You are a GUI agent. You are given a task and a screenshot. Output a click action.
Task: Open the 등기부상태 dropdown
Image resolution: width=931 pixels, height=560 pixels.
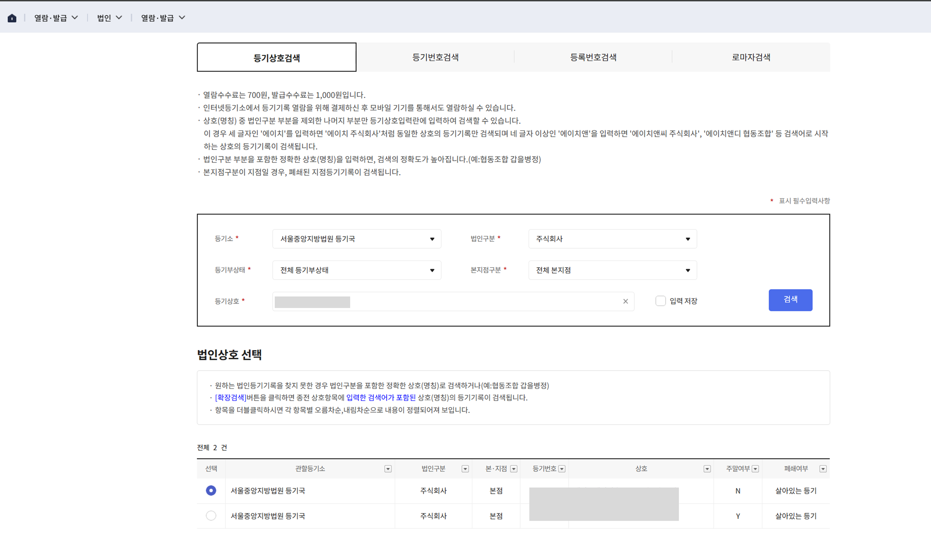[x=356, y=270]
